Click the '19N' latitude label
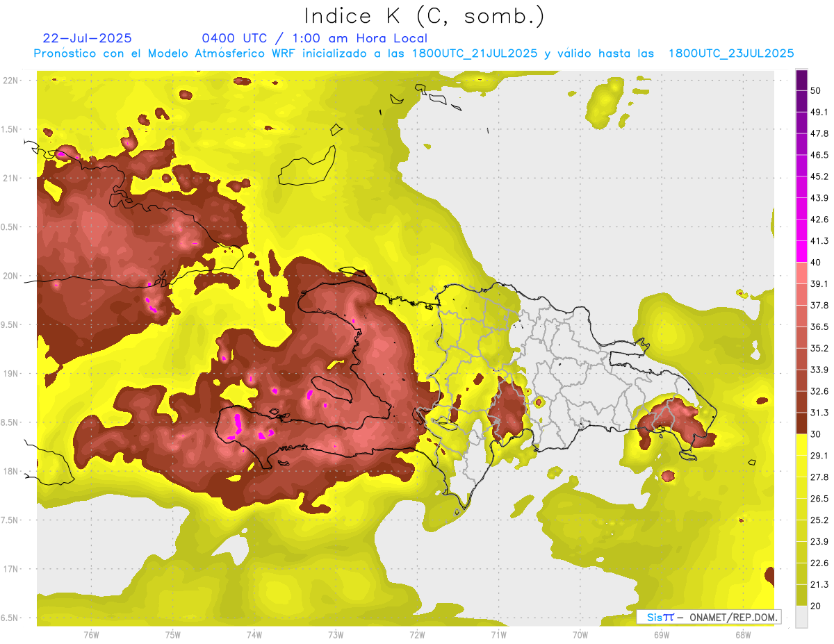The height and width of the screenshot is (644, 834). (x=10, y=374)
